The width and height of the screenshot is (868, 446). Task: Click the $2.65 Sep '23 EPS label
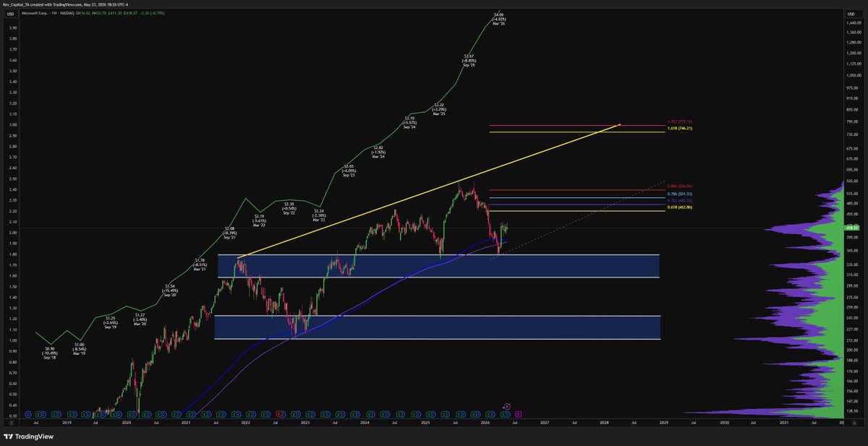click(x=349, y=170)
